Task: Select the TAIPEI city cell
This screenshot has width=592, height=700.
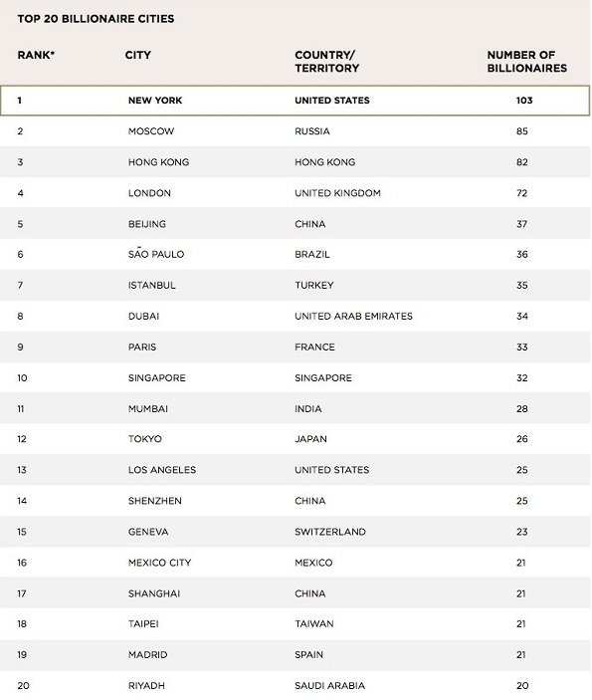Action: [x=143, y=623]
